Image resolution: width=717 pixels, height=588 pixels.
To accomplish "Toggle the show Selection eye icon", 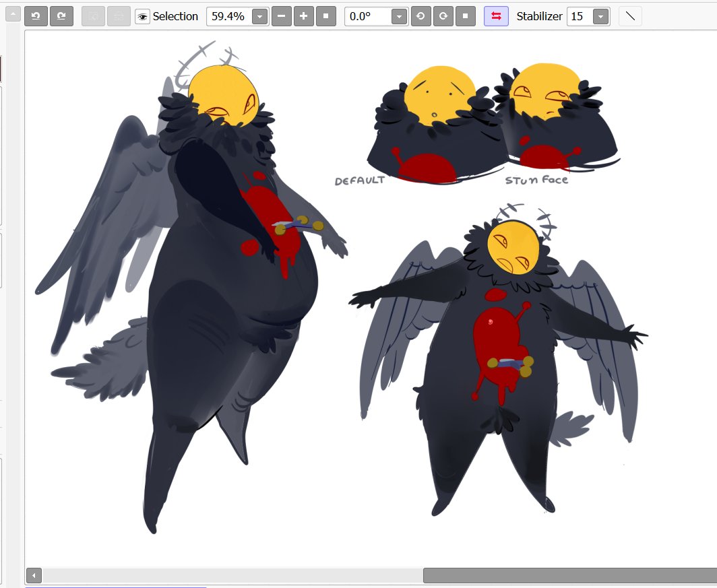I will 142,16.
